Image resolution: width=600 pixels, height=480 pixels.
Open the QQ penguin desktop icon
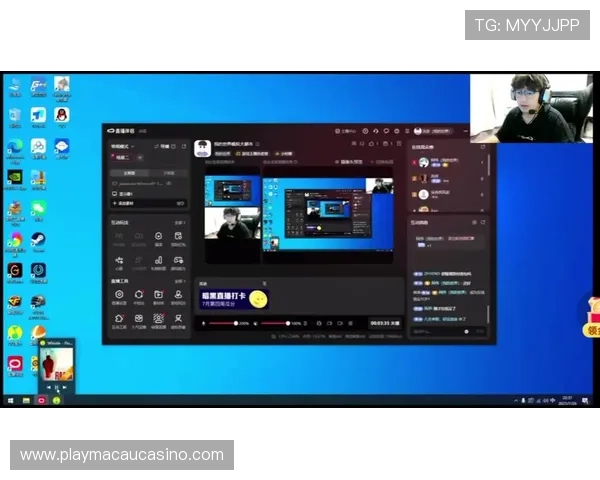point(62,115)
